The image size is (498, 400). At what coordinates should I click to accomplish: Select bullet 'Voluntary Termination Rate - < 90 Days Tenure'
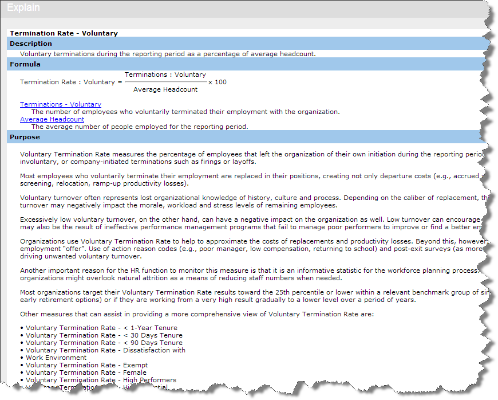pyautogui.click(x=102, y=343)
